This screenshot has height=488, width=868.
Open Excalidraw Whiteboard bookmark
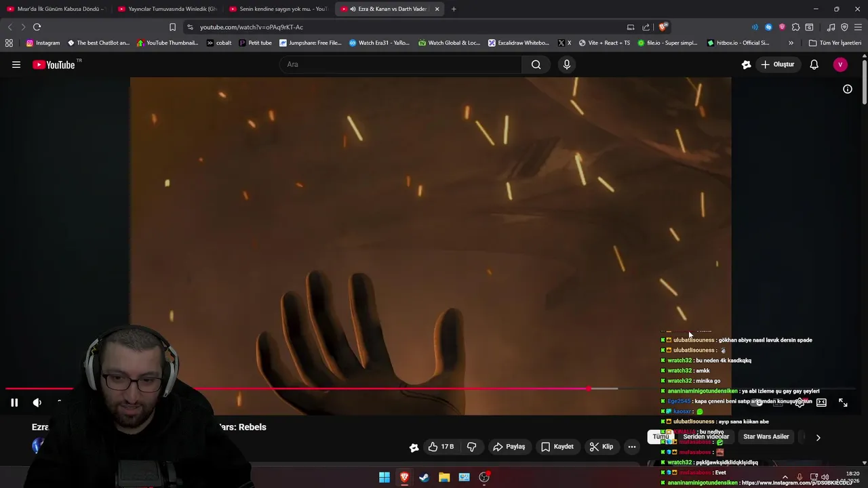[x=519, y=43]
